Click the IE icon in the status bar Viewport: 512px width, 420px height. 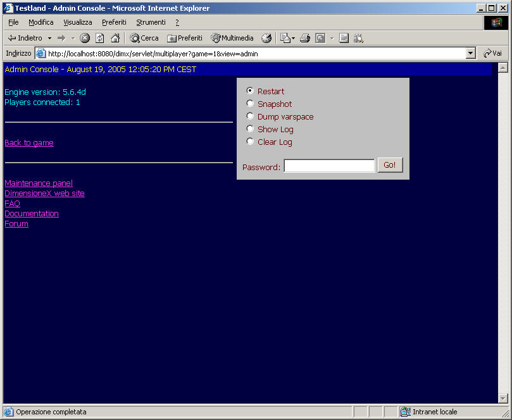pyautogui.click(x=8, y=412)
